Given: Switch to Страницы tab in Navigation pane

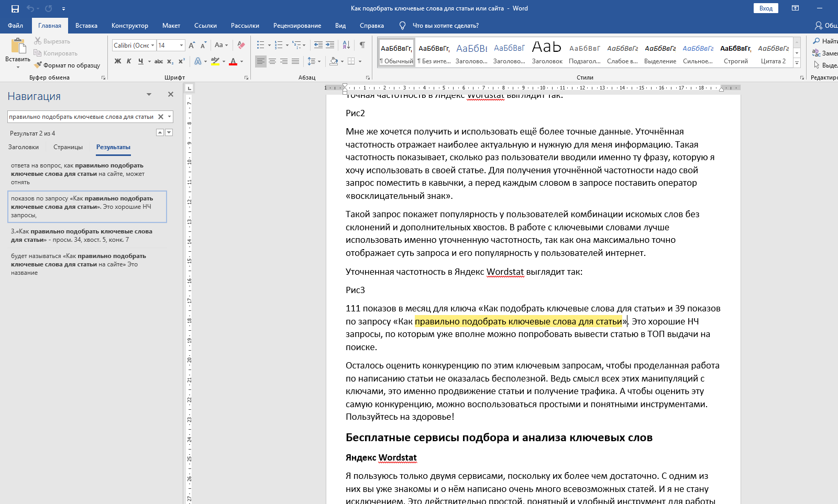Looking at the screenshot, I should [x=68, y=147].
